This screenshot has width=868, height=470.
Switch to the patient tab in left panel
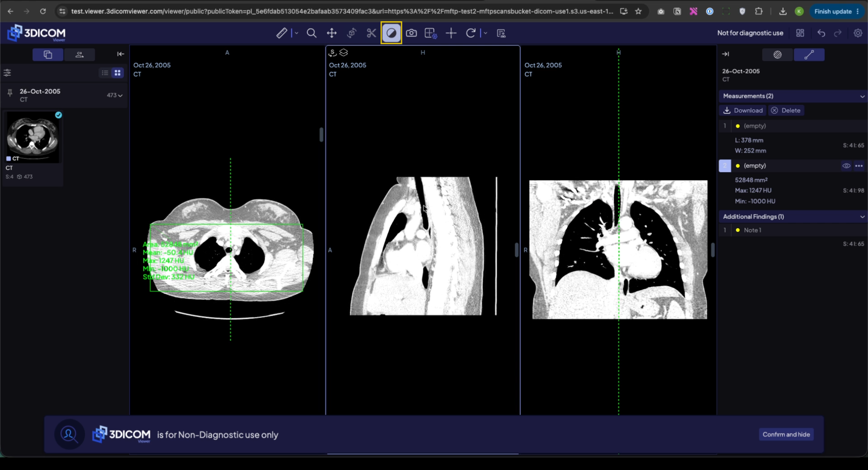coord(80,55)
